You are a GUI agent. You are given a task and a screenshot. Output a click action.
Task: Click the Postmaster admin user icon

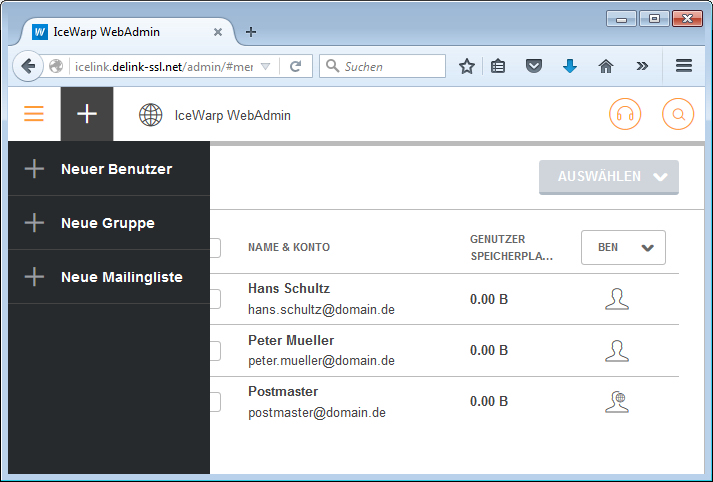pos(617,402)
